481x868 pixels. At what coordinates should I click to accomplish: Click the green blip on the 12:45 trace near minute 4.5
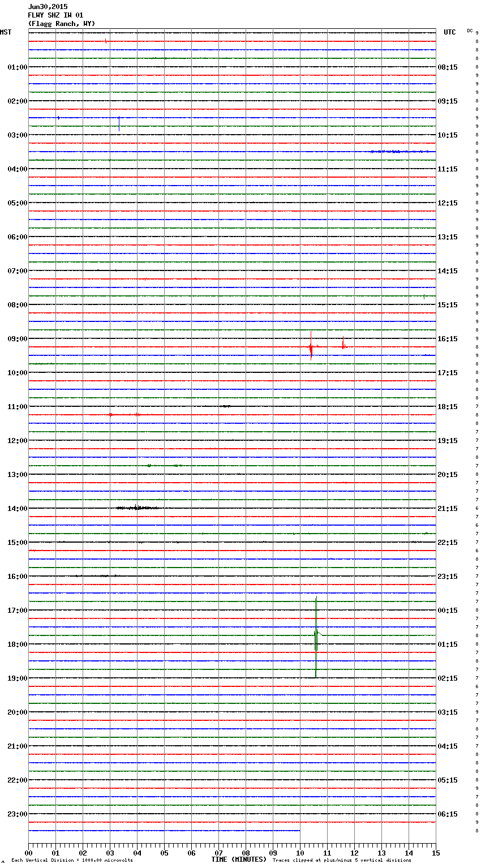(x=149, y=465)
